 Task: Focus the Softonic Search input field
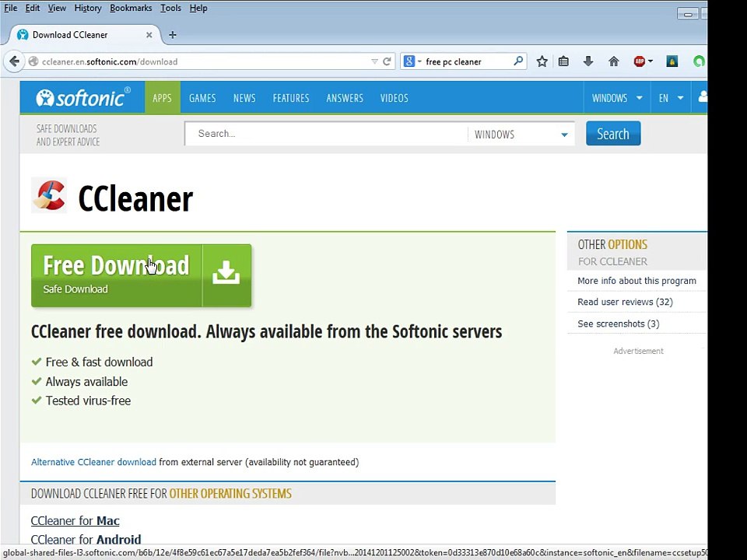pos(327,134)
